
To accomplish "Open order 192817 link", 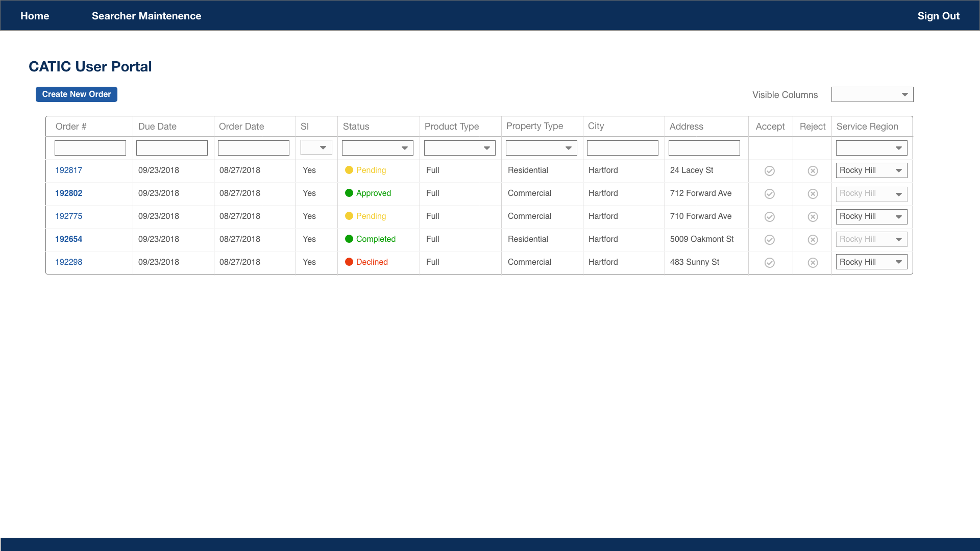I will (69, 170).
